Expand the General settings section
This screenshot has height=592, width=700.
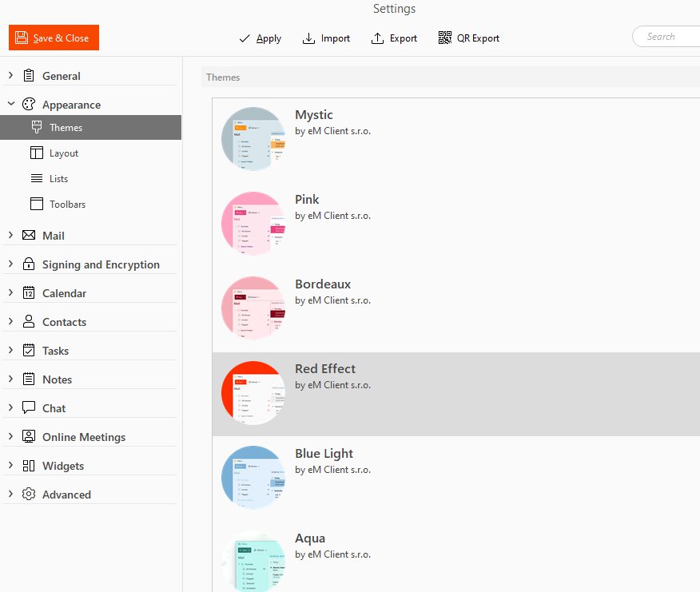10,76
